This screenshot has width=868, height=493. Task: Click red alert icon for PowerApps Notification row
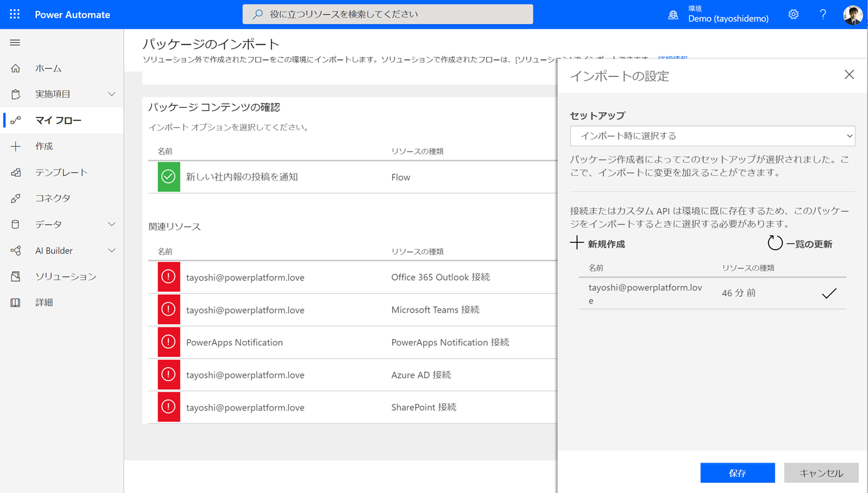point(169,342)
